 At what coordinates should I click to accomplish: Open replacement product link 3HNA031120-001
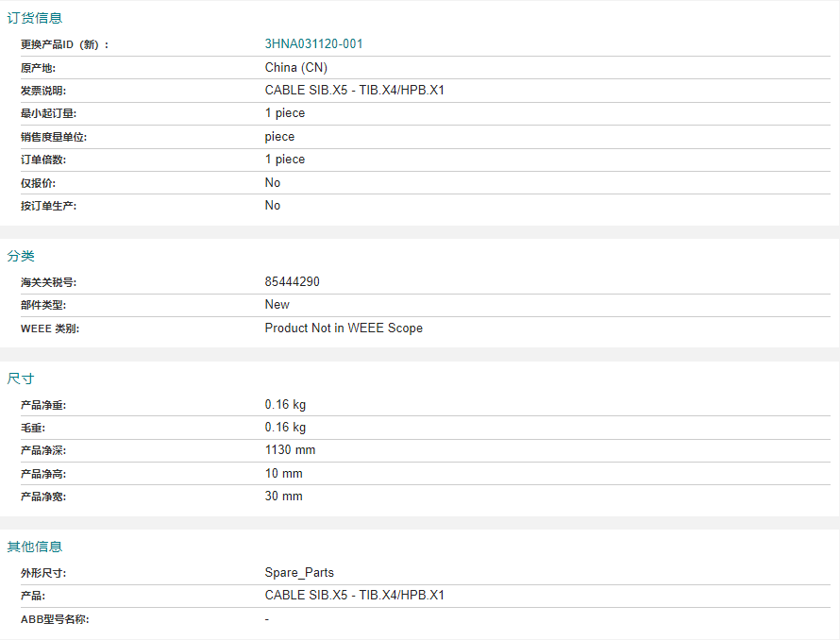(x=313, y=44)
